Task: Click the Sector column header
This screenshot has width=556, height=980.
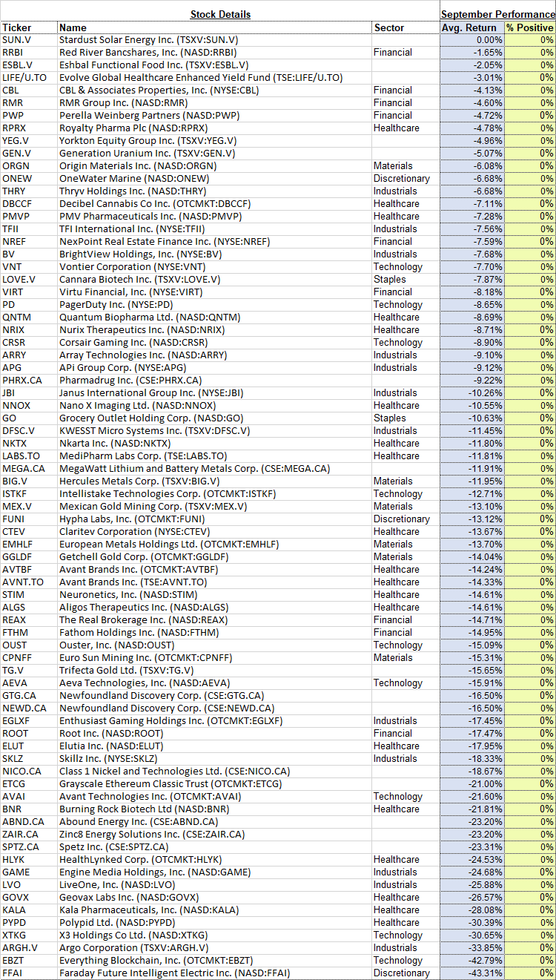Action: click(389, 27)
